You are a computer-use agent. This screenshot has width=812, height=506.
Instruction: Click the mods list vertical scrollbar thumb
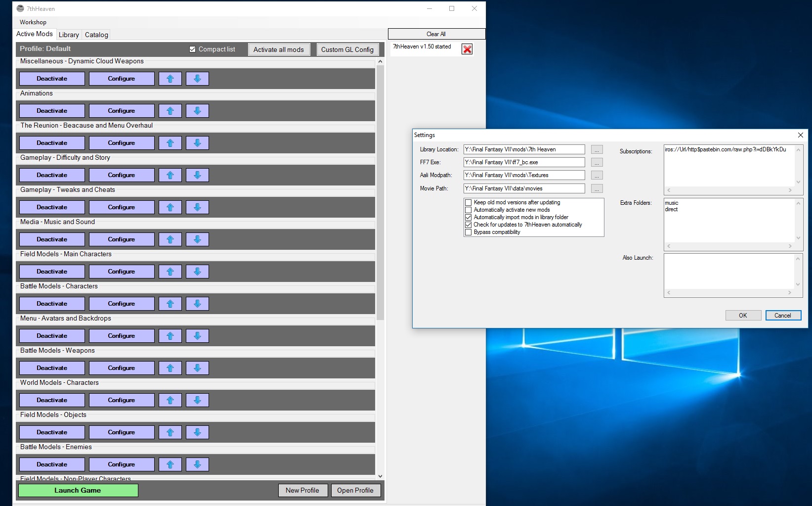[380, 193]
